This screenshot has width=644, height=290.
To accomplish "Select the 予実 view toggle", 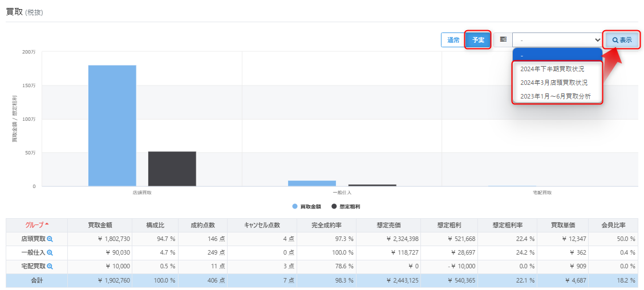I will tap(477, 40).
